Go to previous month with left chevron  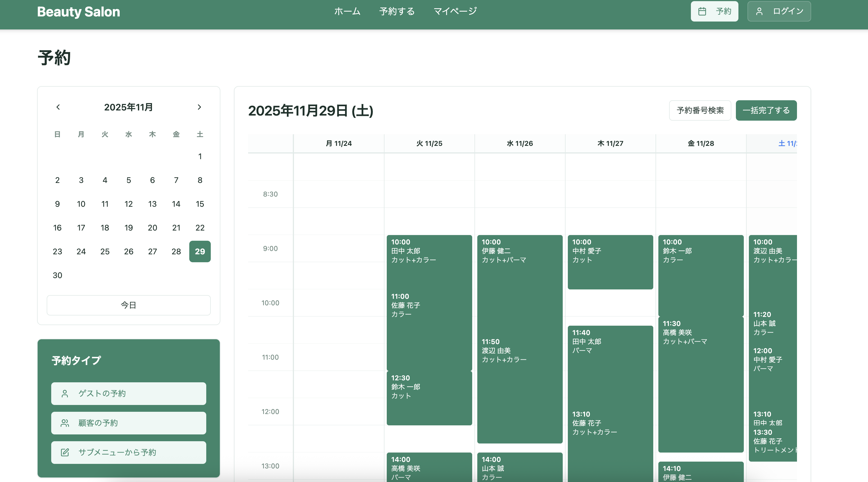click(x=58, y=107)
